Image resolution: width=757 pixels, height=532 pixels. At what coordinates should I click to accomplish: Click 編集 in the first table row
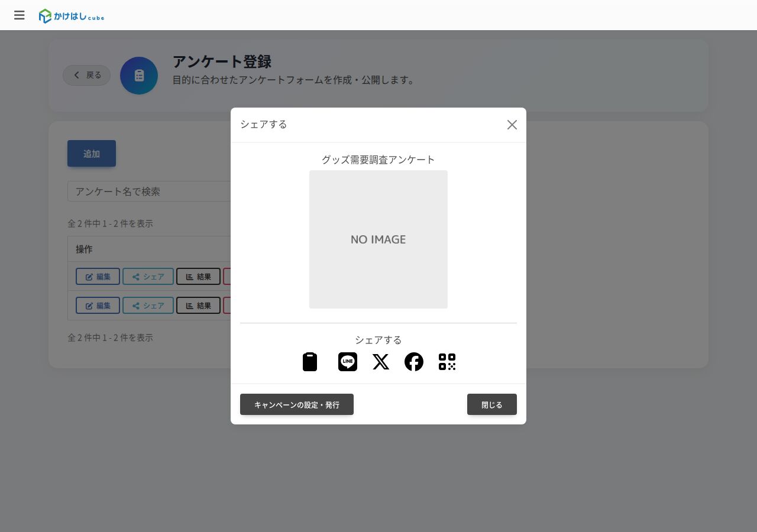click(98, 277)
